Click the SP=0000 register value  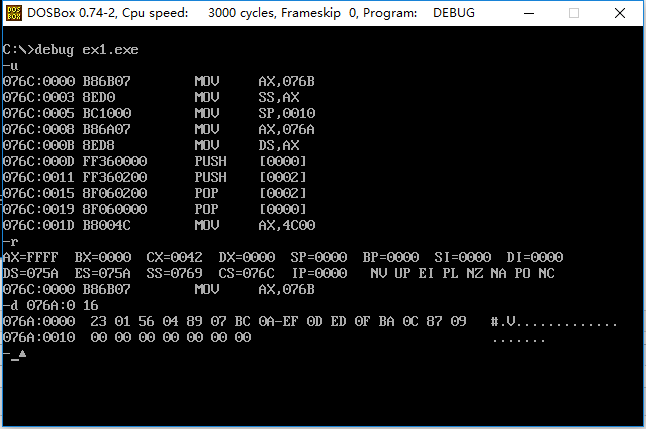[318, 258]
